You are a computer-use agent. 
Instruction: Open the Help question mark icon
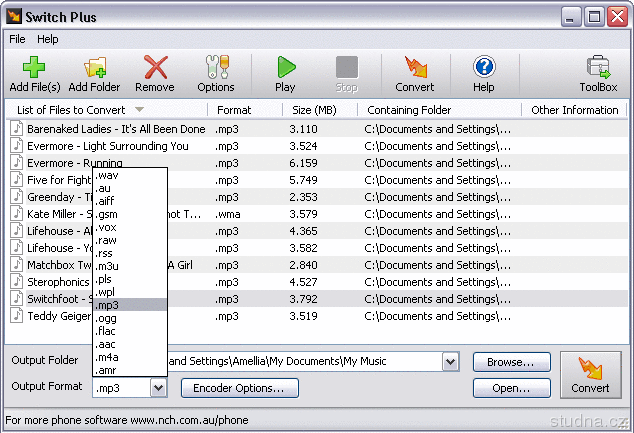tap(484, 68)
